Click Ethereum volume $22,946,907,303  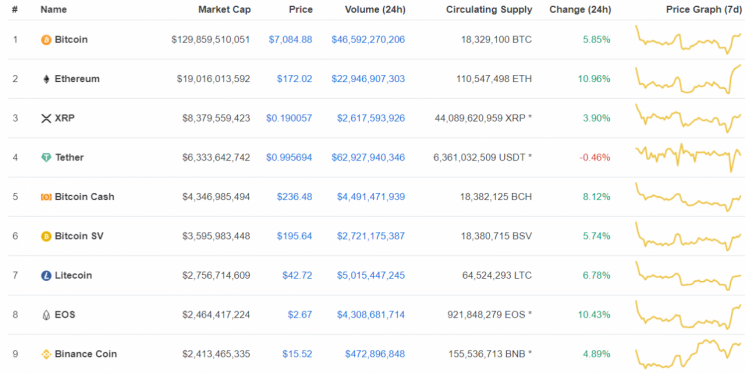pyautogui.click(x=368, y=79)
